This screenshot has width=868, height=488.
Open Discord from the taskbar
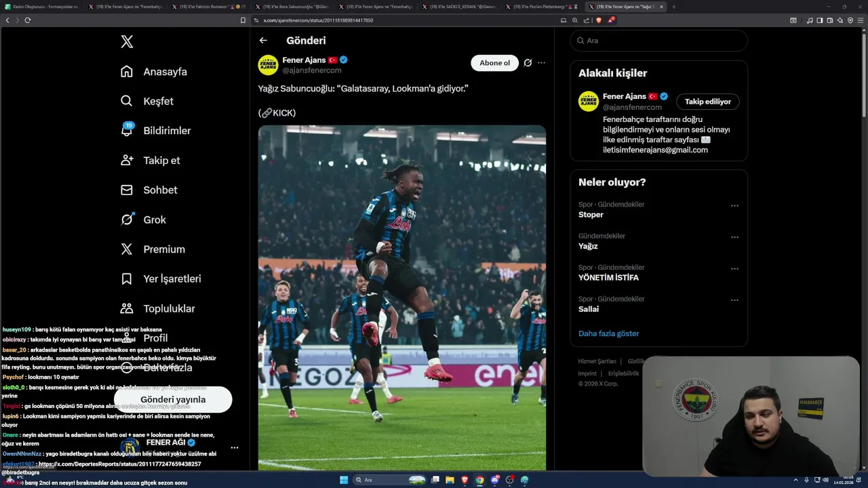coord(495,480)
